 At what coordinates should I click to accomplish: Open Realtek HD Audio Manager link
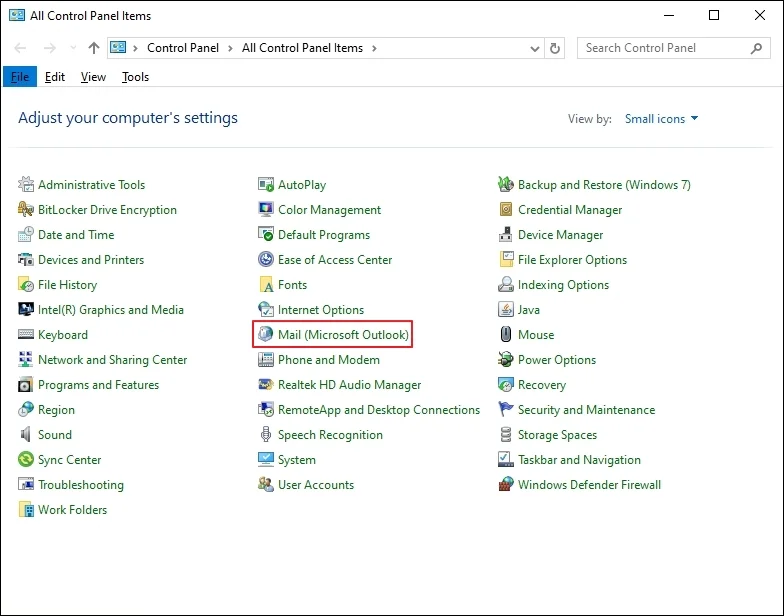(x=350, y=384)
